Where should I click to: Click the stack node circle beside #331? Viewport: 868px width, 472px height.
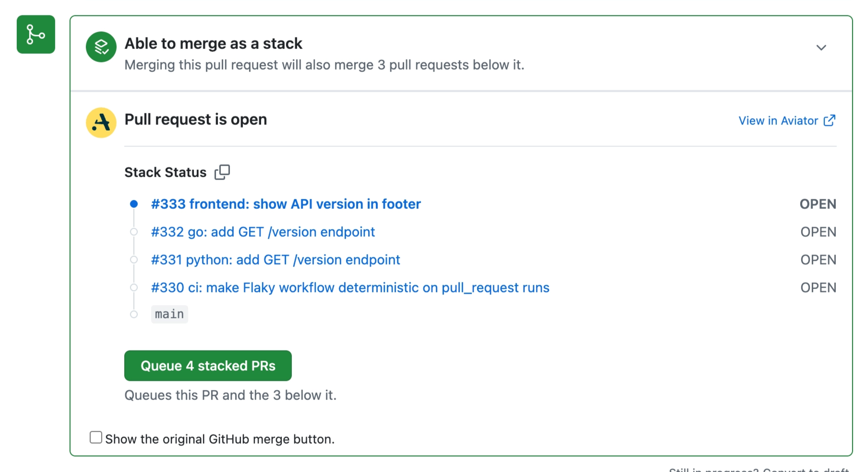[x=134, y=260]
